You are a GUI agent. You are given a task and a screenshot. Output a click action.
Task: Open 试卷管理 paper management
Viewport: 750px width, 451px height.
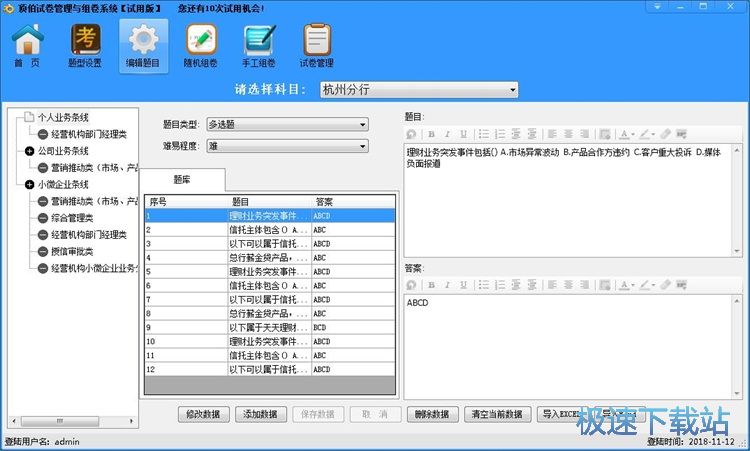[317, 46]
